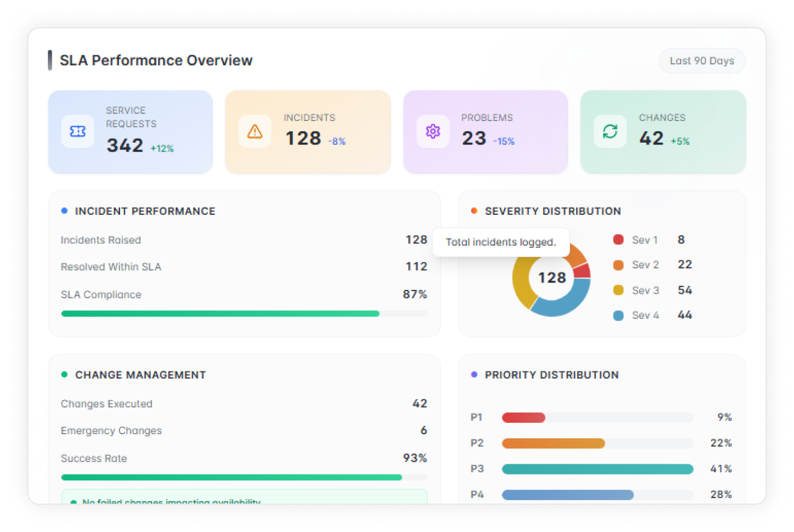Click the orange dot beside Severity Distribution

pos(474,211)
